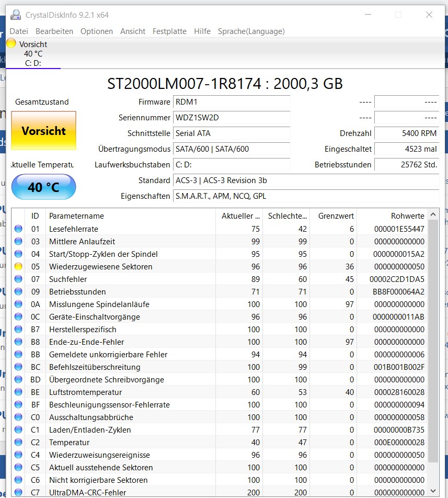Click the Übertragungsmodus field SATA/600 | SATA/600
Screen dimensions: 448x498
pyautogui.click(x=232, y=149)
